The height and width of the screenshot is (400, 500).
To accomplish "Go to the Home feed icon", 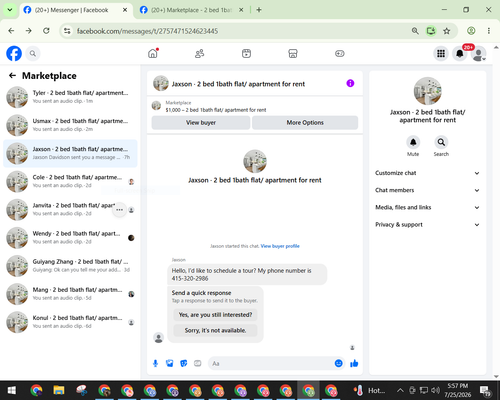I will [153, 53].
